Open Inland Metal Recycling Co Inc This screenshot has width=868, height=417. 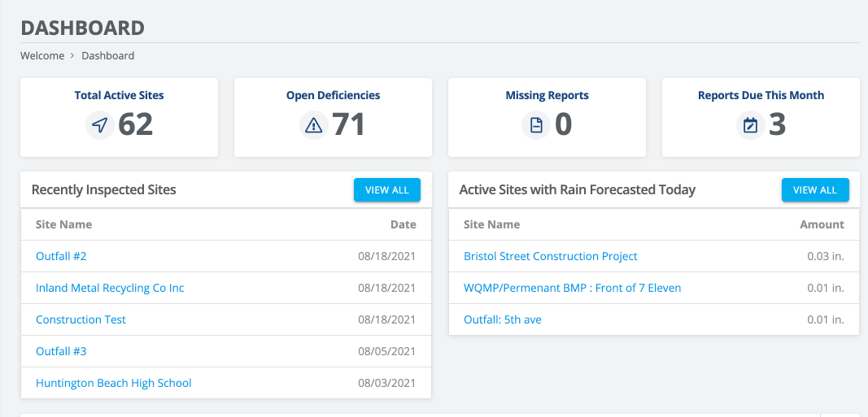[110, 288]
